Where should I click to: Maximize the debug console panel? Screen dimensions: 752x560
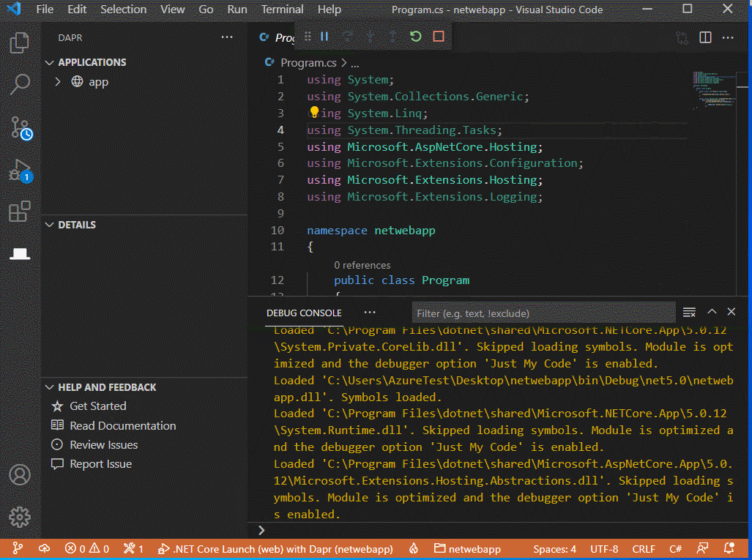712,312
